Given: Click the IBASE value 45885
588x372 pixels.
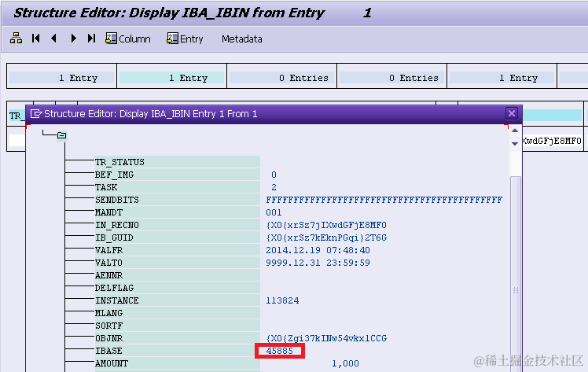Looking at the screenshot, I should [x=279, y=351].
